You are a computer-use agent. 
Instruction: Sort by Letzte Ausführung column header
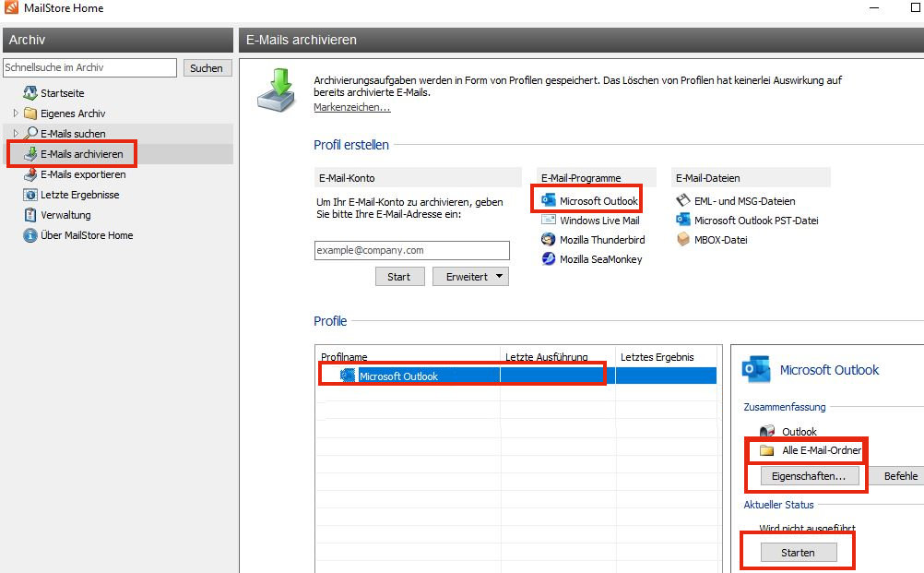[x=546, y=357]
